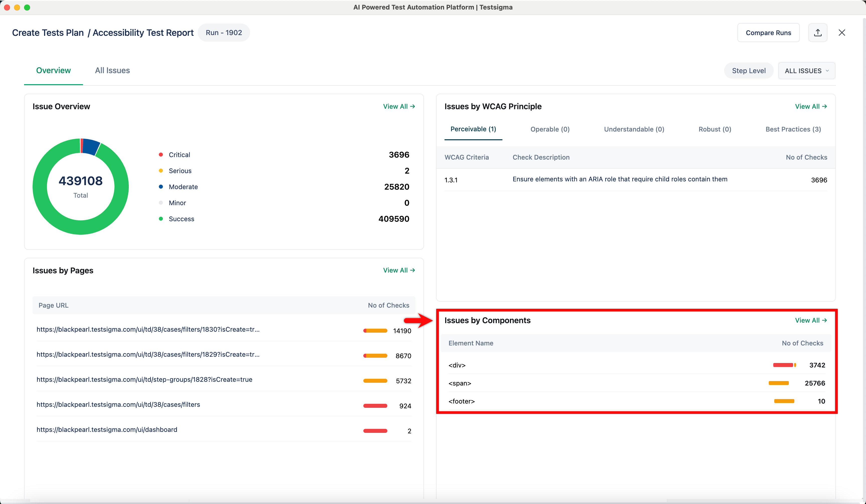The width and height of the screenshot is (866, 504).
Task: Click the 1.3.1 ARIA child roles description
Action: coord(620,179)
